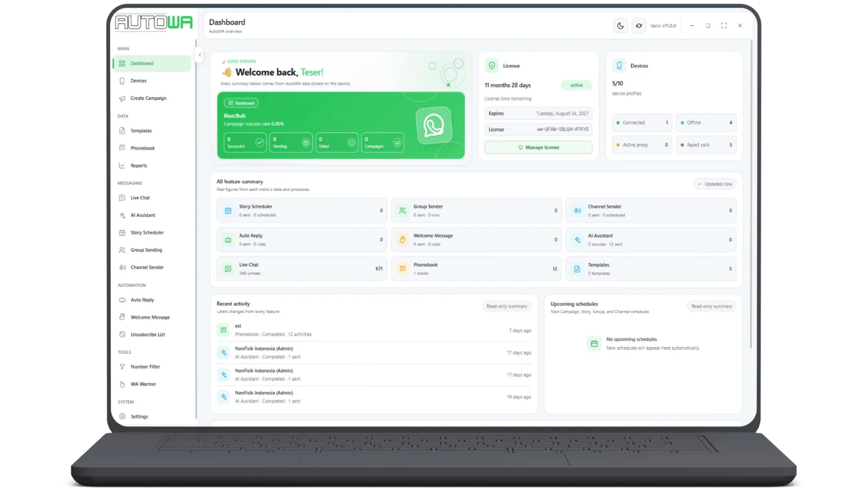This screenshot has height=489, width=868.
Task: Open the Channel Sender summary card
Action: 650,210
